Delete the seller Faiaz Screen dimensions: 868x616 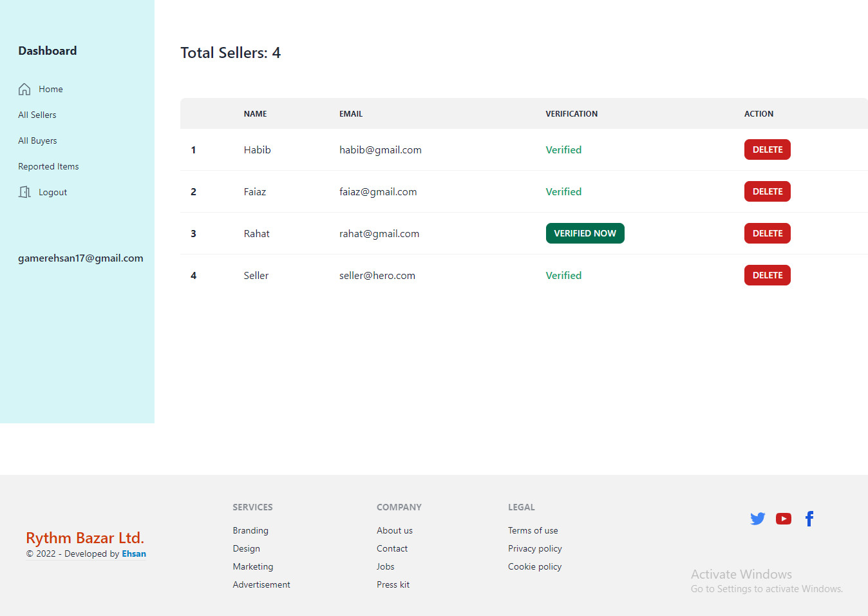(x=767, y=191)
